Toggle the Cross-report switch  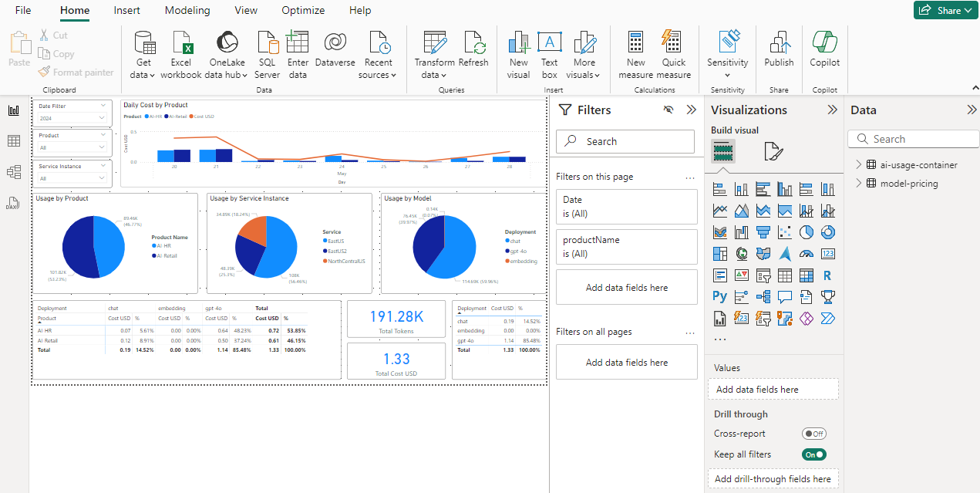tap(813, 434)
